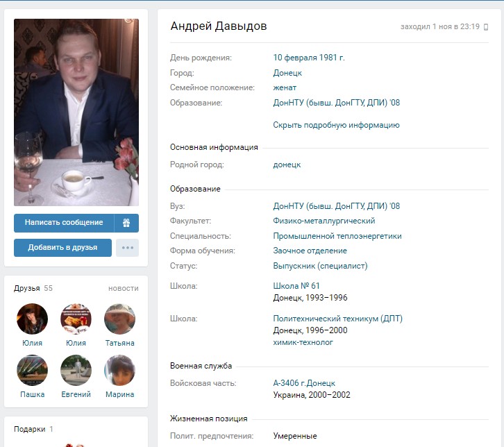Click Написать сообщение button
The image size is (504, 447).
click(x=64, y=223)
